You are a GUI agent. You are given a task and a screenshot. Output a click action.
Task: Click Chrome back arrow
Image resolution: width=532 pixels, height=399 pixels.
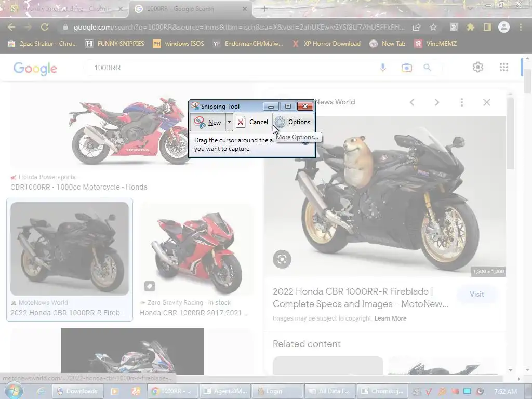[x=11, y=27]
